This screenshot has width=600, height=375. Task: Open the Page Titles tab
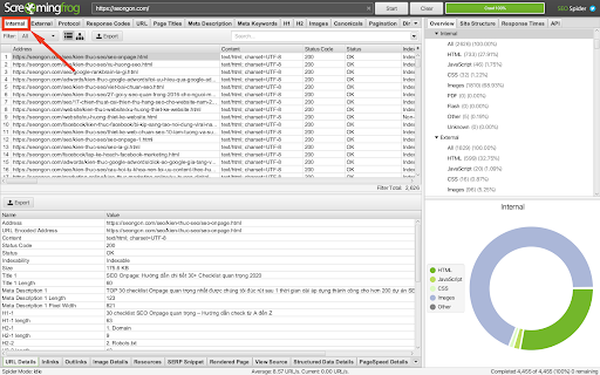coord(168,23)
